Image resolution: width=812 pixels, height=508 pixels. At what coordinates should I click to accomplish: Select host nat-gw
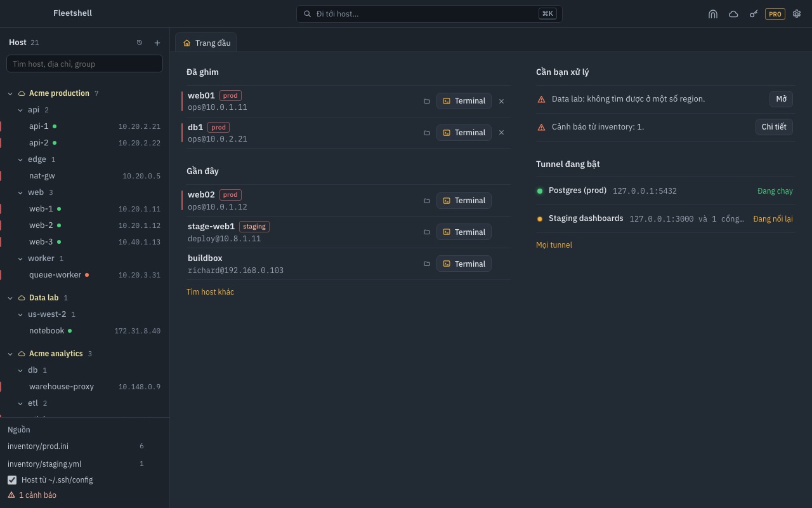coord(85,176)
